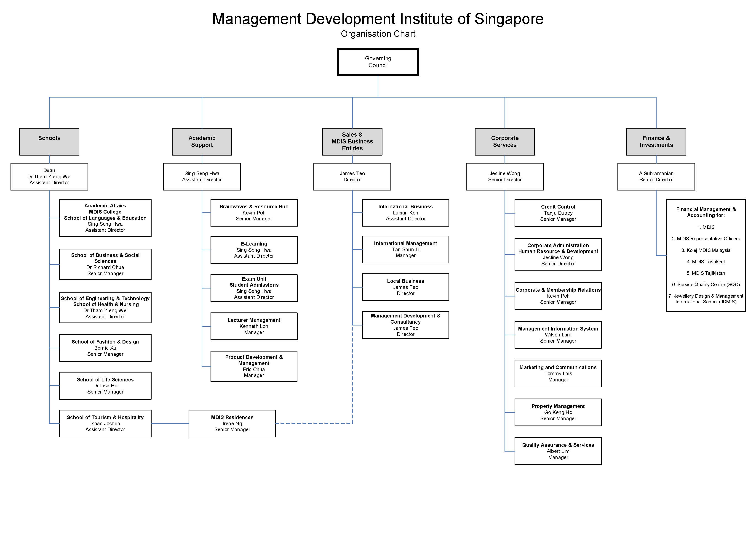Click Brainwaves & Resource Hub box
This screenshot has height=534, width=756.
tap(254, 213)
